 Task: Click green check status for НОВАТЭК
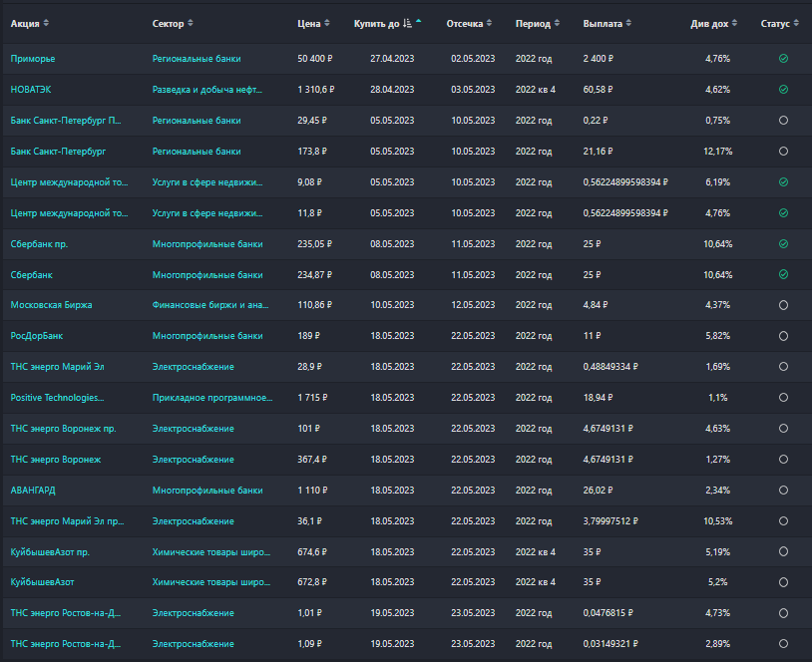tap(783, 90)
